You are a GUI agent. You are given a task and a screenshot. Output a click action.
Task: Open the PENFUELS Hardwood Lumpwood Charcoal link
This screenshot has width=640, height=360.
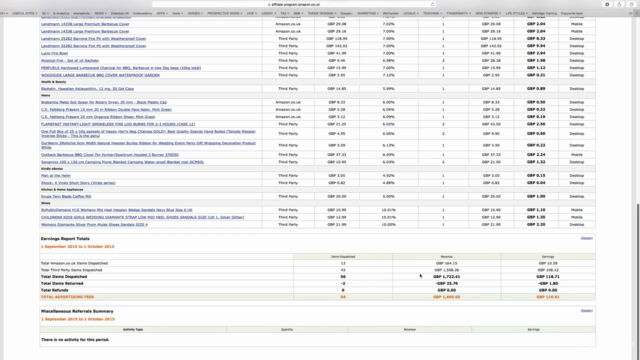click(x=121, y=68)
